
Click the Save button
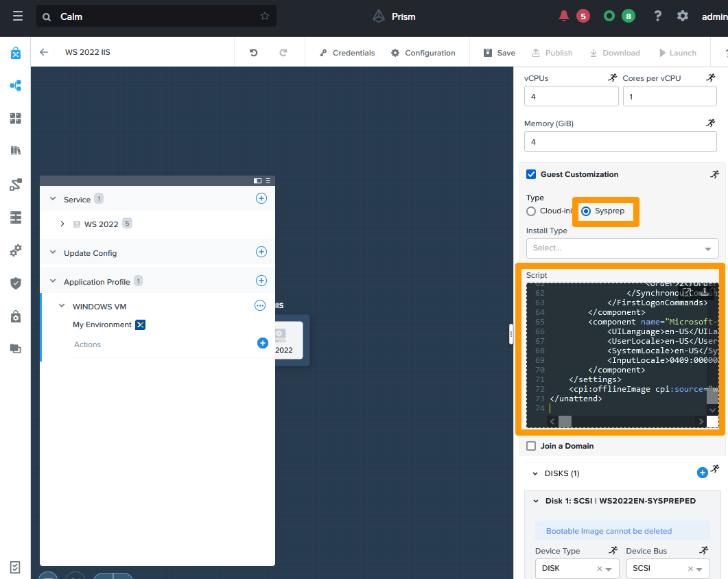pos(499,53)
